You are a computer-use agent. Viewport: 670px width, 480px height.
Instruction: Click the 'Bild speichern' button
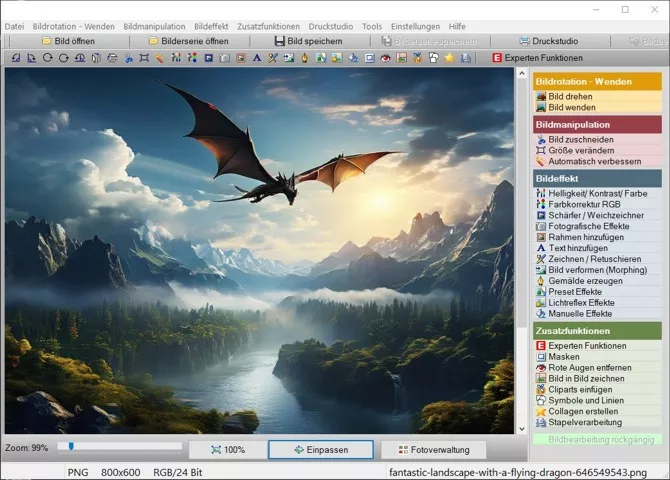coord(308,41)
